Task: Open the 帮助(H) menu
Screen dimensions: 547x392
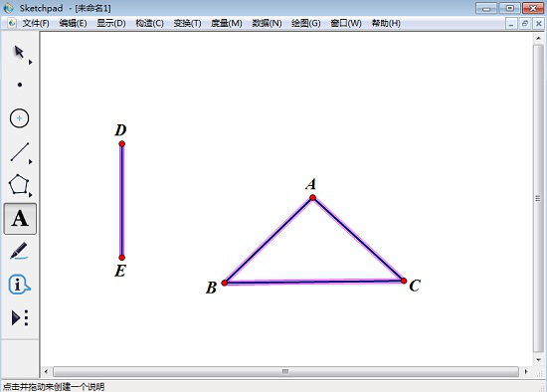Action: (x=386, y=24)
